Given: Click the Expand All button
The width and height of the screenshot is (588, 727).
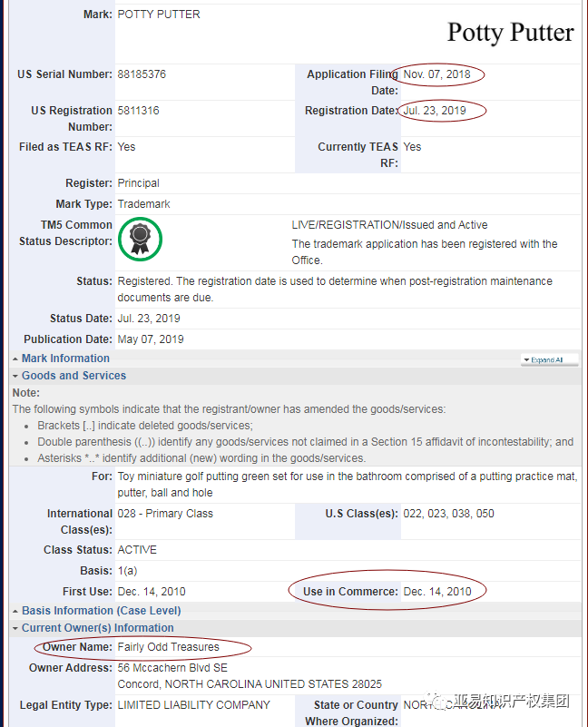Looking at the screenshot, I should coord(550,359).
